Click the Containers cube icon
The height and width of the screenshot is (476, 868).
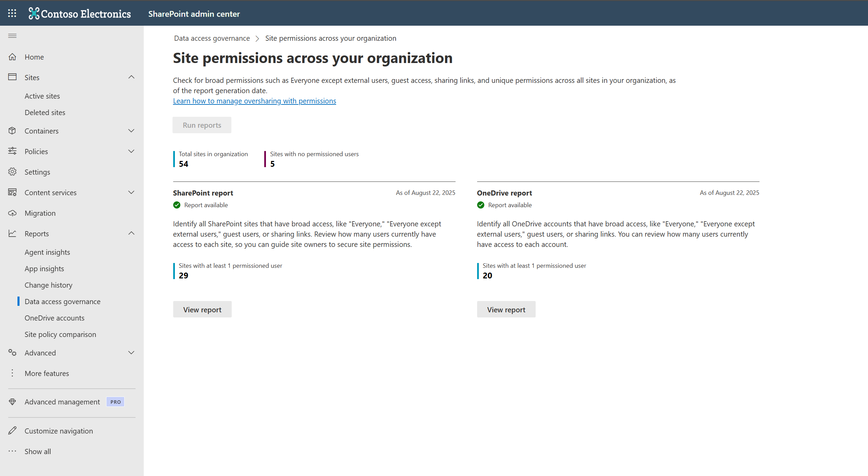[12, 131]
